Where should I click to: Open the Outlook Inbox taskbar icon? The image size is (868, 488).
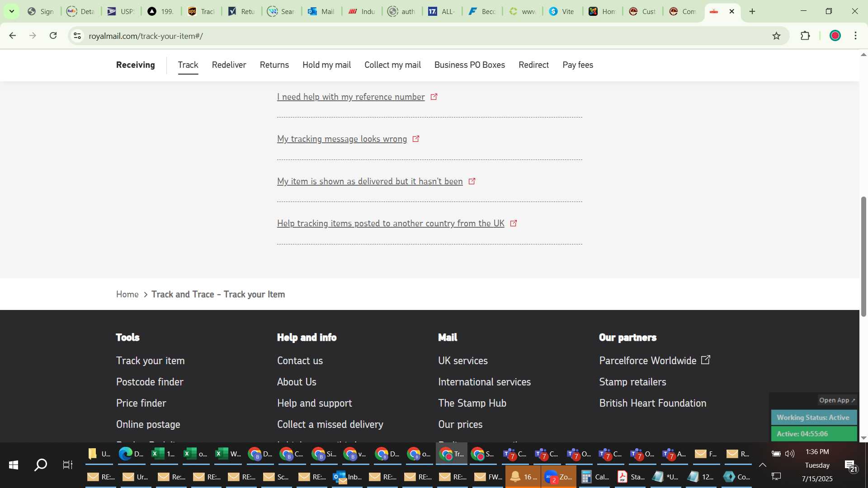pyautogui.click(x=347, y=477)
